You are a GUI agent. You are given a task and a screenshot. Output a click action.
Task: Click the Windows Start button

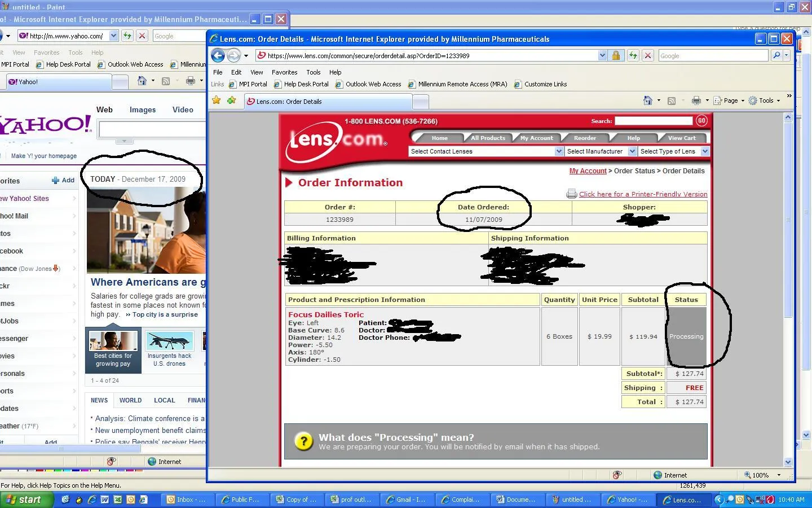coord(27,500)
